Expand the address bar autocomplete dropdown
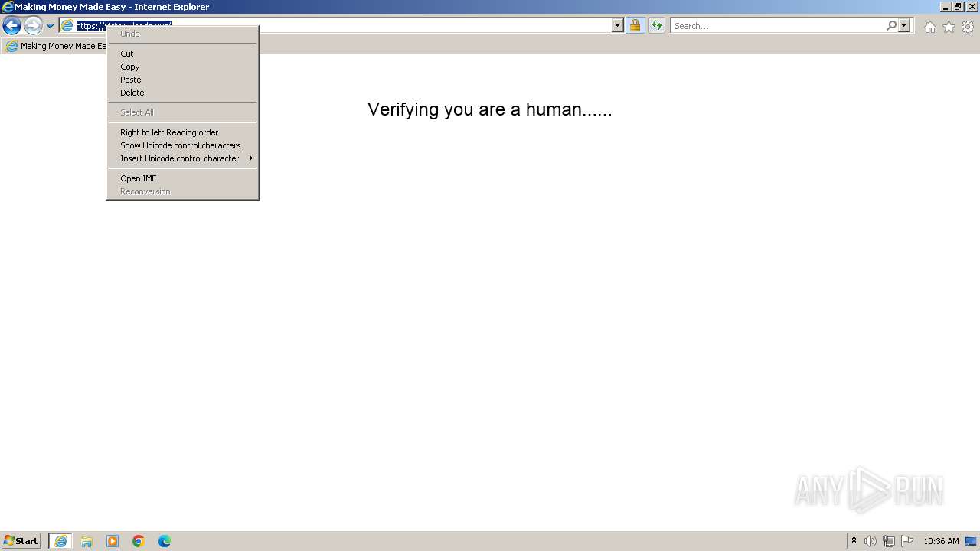This screenshot has height=551, width=980. [618, 26]
